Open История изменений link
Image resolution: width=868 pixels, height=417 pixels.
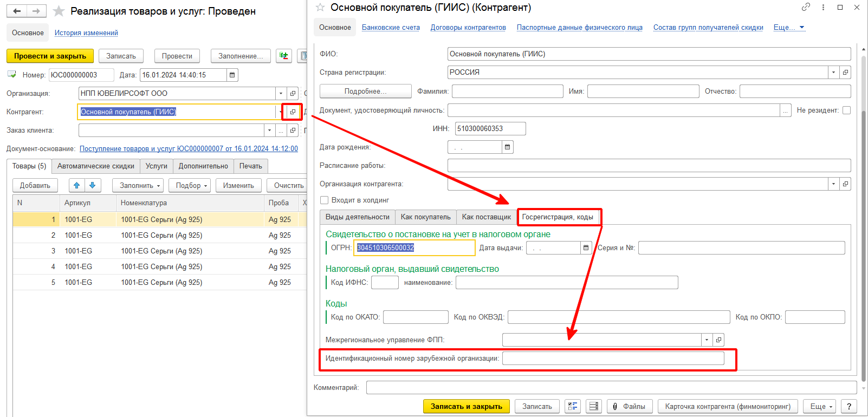(86, 32)
